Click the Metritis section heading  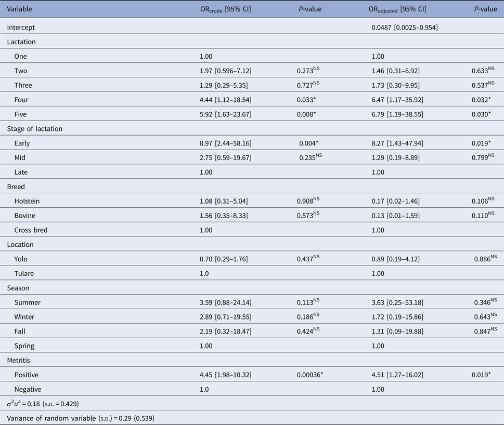[x=20, y=360]
